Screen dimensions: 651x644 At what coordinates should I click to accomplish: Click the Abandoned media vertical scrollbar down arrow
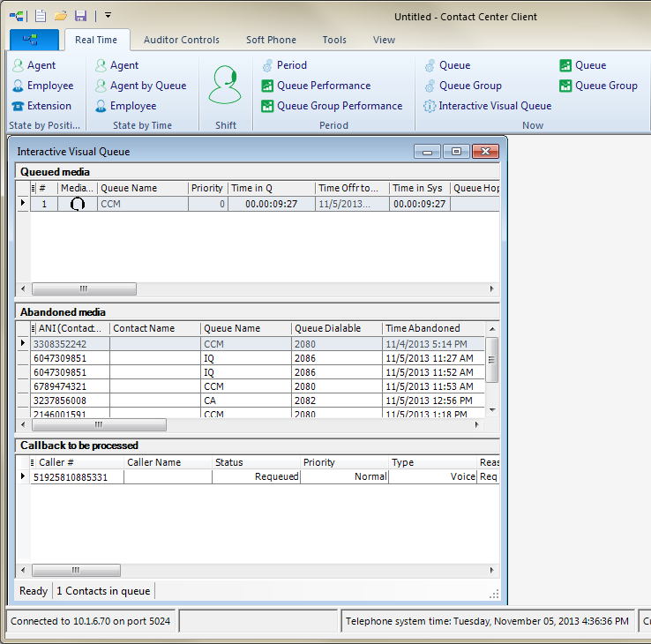[492, 410]
